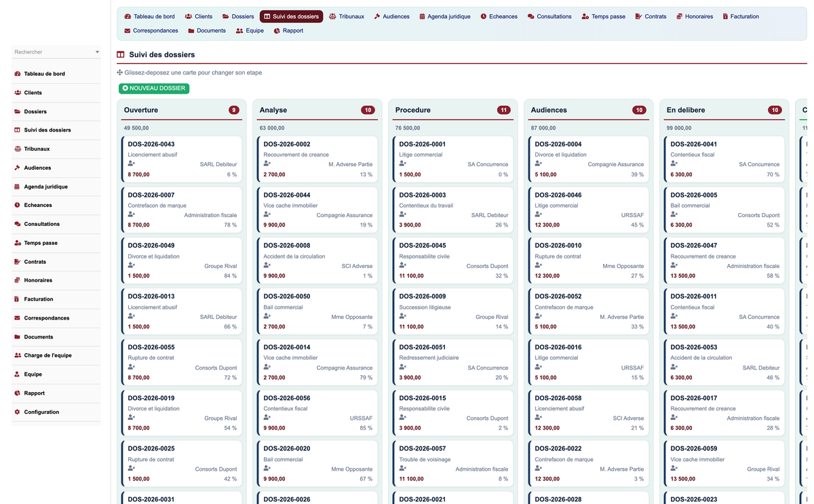Click the Tribunaux scales icon in top navigation
Viewport: 814px width, 504px height.
click(x=332, y=16)
